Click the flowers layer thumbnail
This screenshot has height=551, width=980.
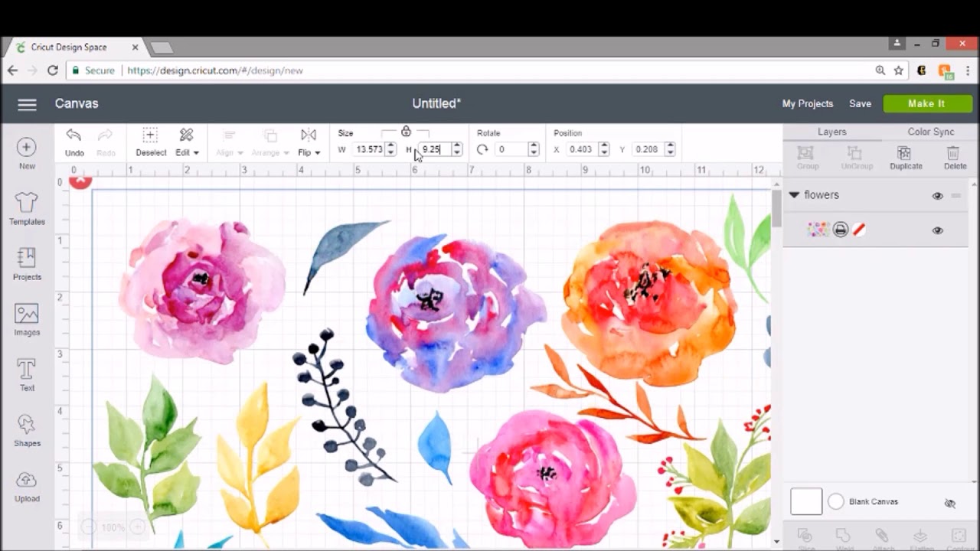[818, 230]
